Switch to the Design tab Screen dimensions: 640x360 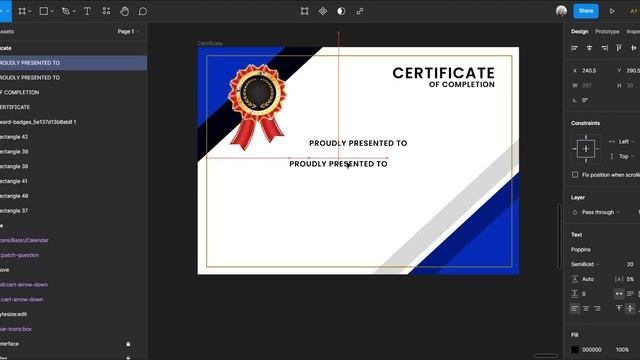579,31
